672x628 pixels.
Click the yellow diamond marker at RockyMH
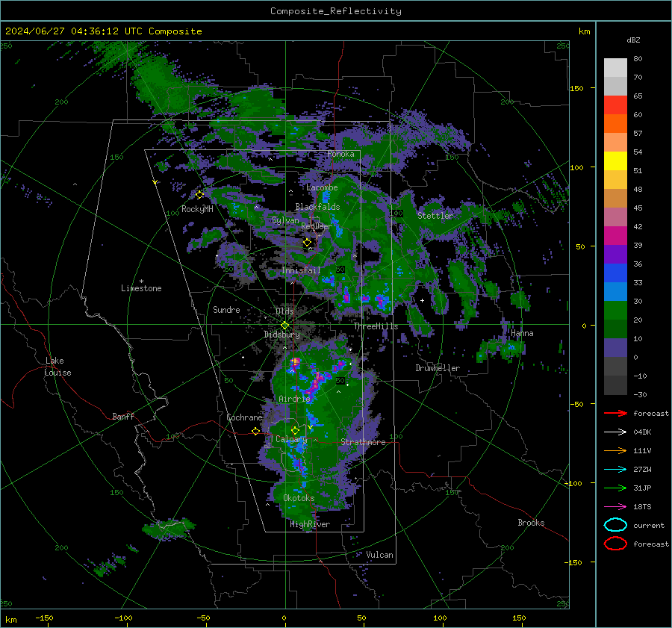199,195
